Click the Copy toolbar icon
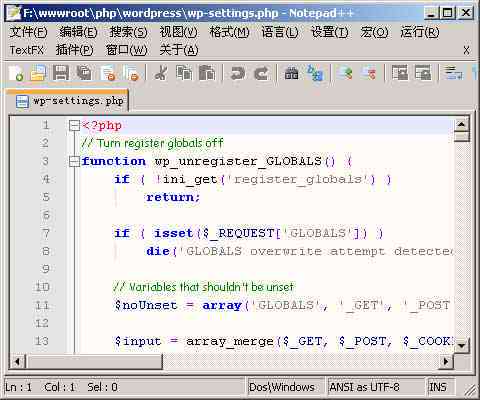 pyautogui.click(x=184, y=73)
